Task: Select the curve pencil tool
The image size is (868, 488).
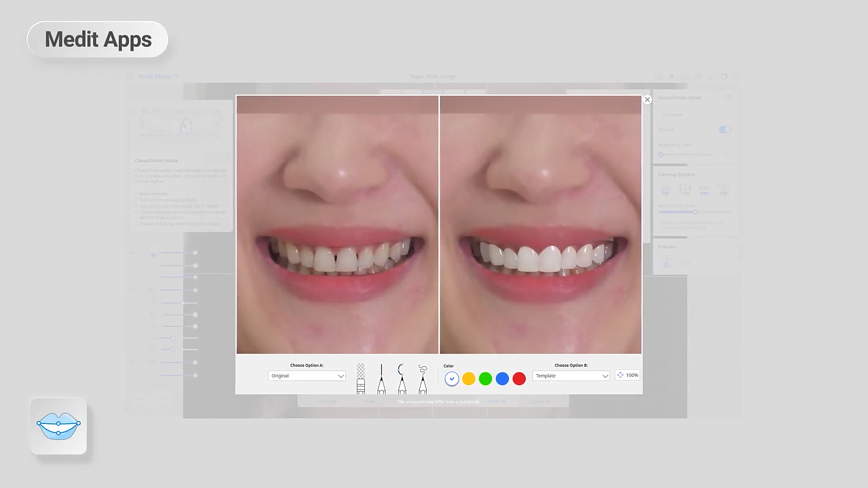Action: pyautogui.click(x=401, y=380)
